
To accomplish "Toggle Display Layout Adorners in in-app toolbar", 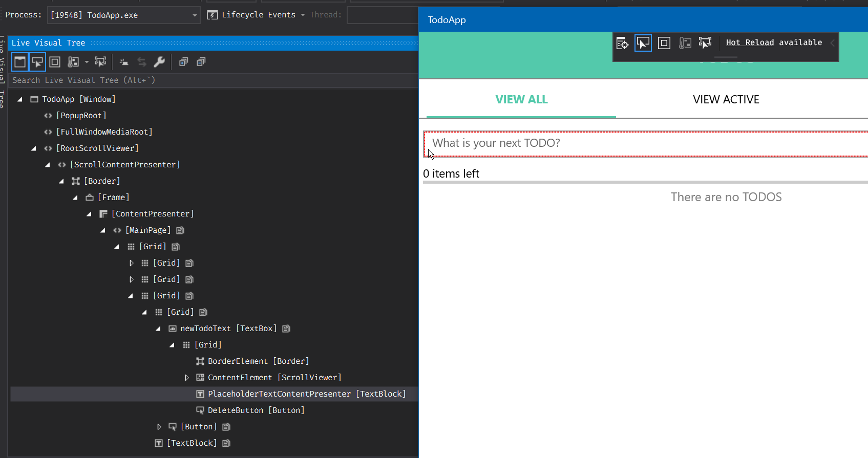I will (x=664, y=43).
